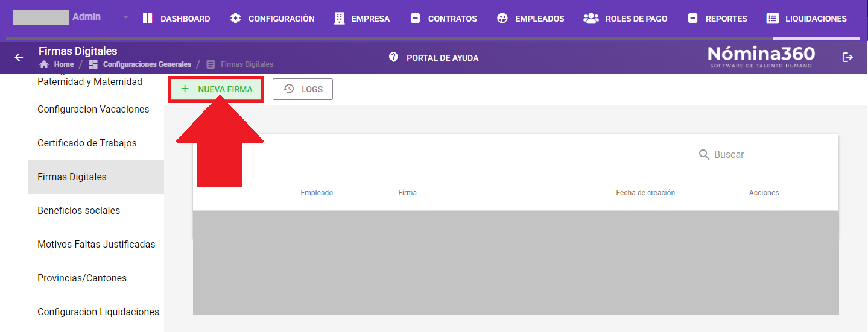This screenshot has height=332, width=868.
Task: Click the Buscar search field
Action: pyautogui.click(x=761, y=155)
